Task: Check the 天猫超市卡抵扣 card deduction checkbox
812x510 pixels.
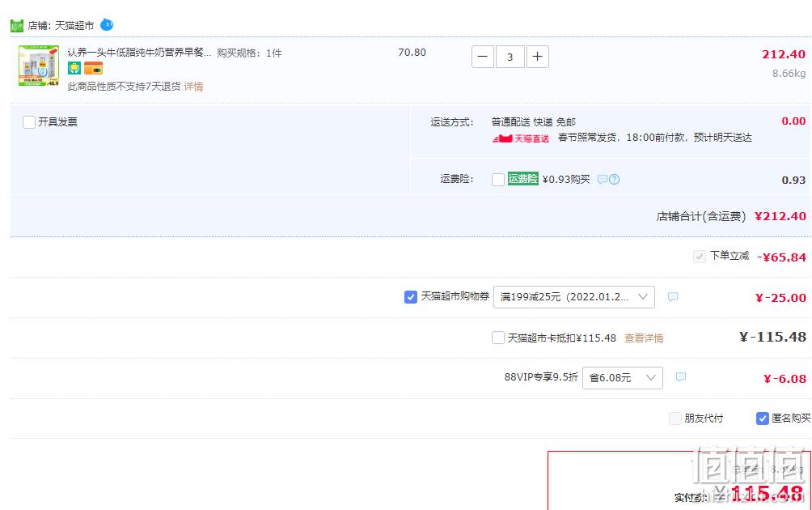Action: pyautogui.click(x=497, y=338)
